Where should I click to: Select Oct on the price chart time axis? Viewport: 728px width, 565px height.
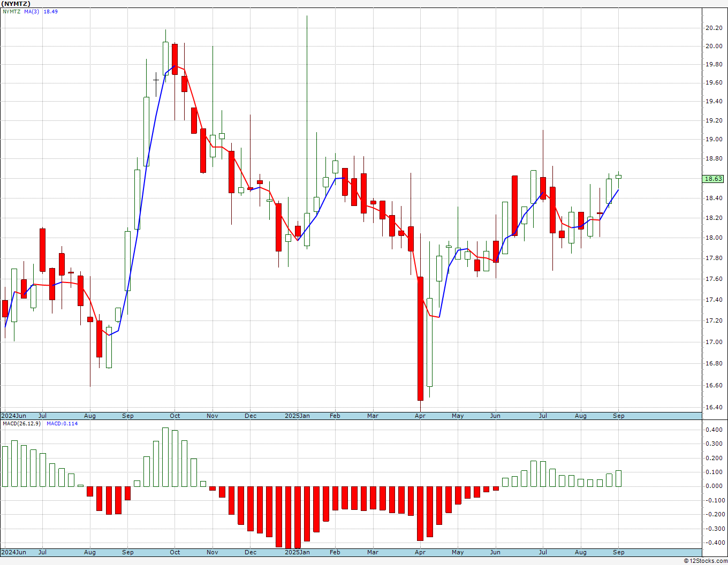tap(175, 416)
